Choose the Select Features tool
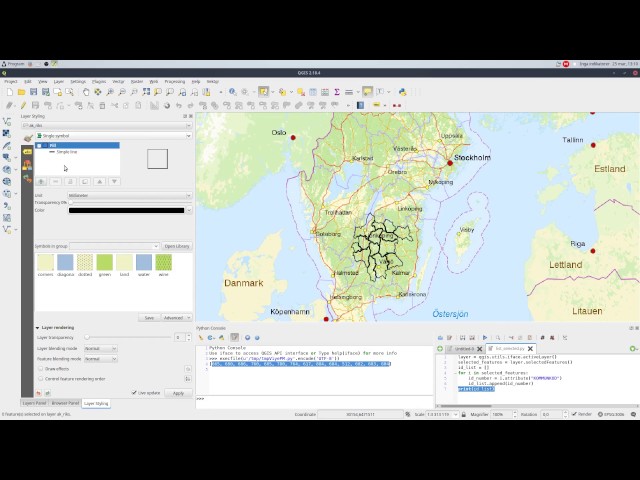640x480 pixels. [x=263, y=92]
